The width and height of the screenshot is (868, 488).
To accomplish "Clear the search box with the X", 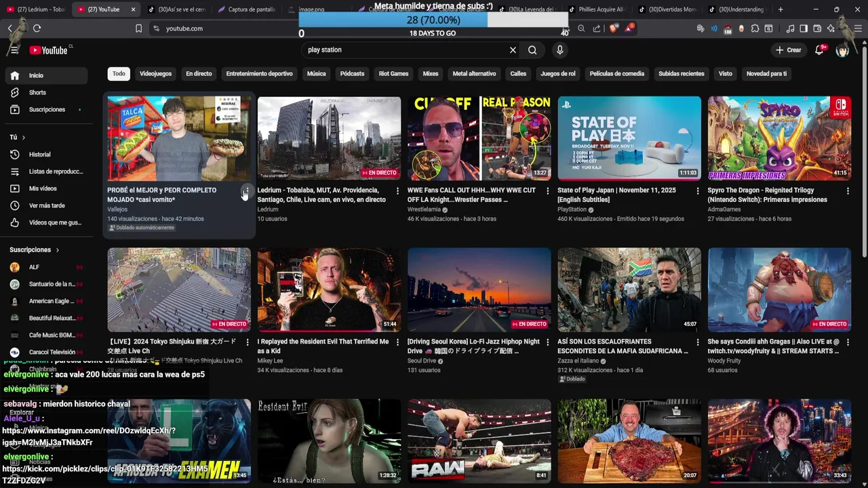I will pyautogui.click(x=513, y=50).
